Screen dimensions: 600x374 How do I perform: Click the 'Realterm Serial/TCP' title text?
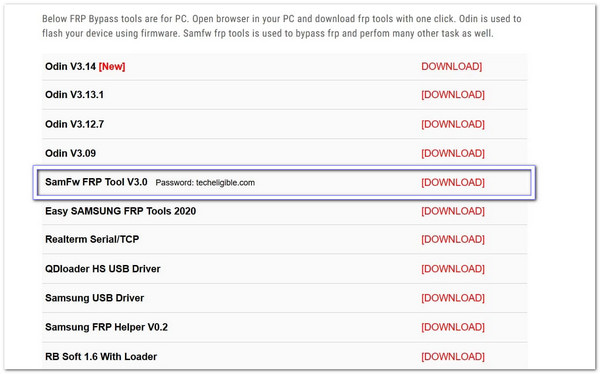click(92, 239)
